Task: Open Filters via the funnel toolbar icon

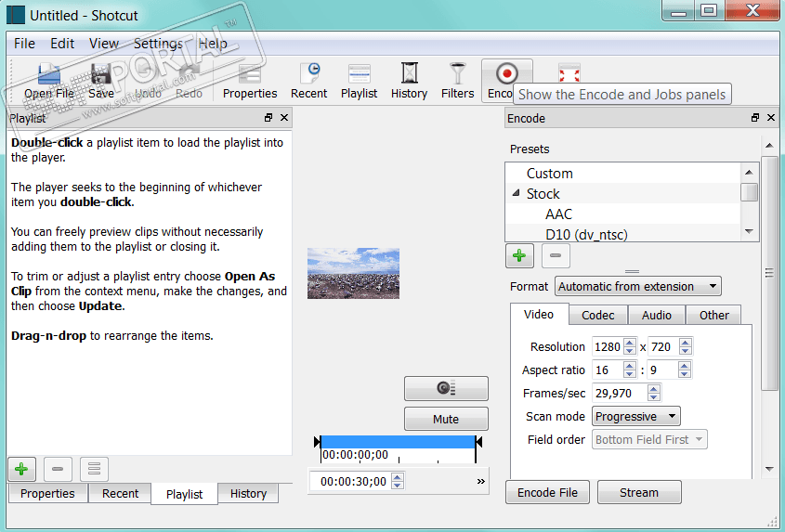Action: point(458,81)
